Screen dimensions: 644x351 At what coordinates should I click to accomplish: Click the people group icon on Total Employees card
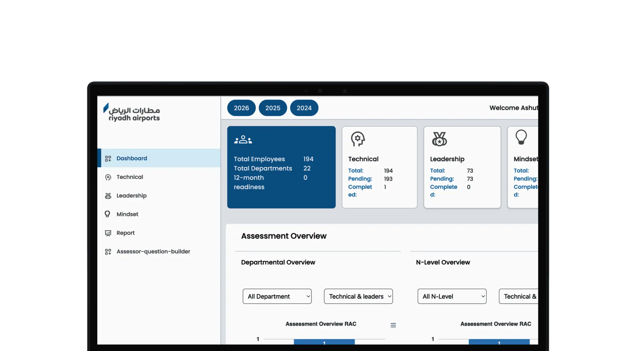pyautogui.click(x=243, y=139)
